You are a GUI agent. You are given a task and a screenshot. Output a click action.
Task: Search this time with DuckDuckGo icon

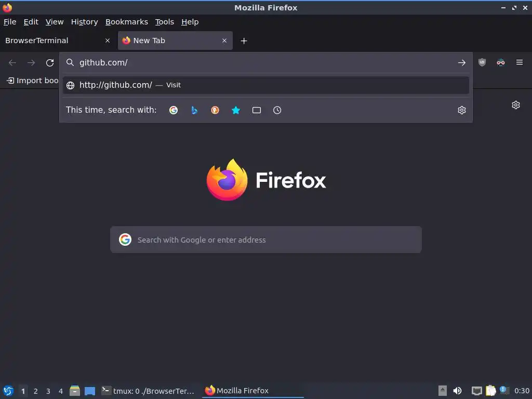[x=215, y=110]
